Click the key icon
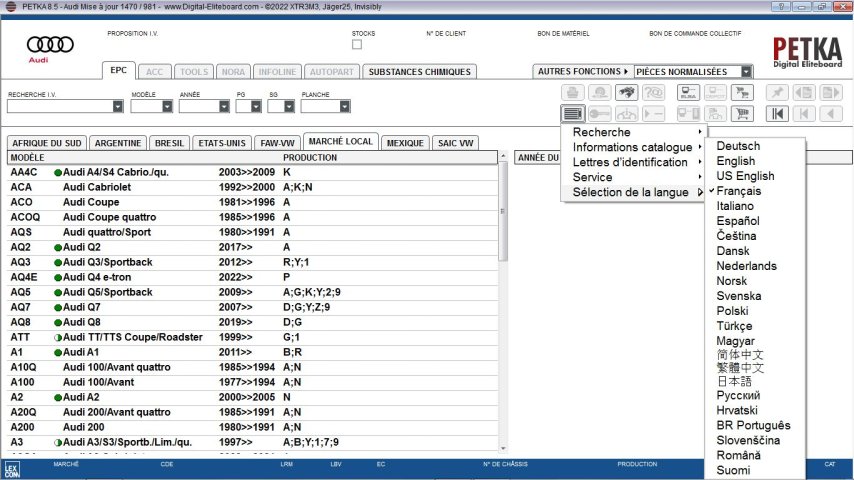The height and width of the screenshot is (480, 854). (x=600, y=114)
